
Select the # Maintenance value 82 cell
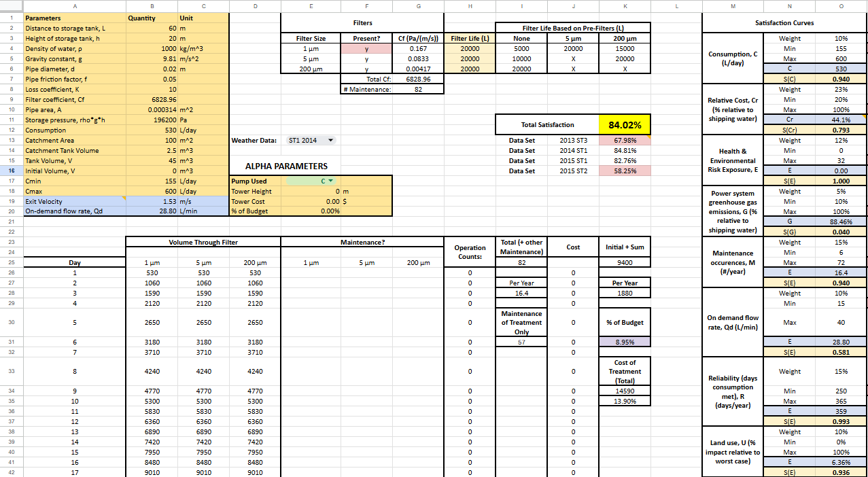[418, 90]
